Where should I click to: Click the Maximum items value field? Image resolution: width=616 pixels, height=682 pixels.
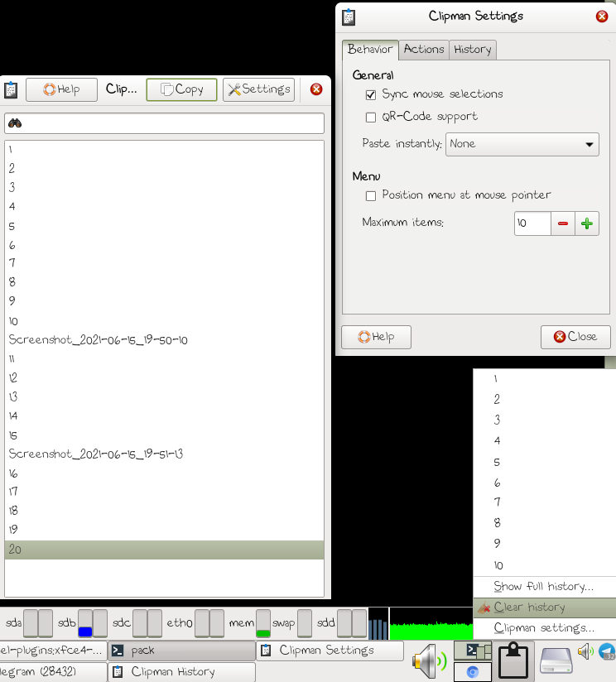[532, 223]
